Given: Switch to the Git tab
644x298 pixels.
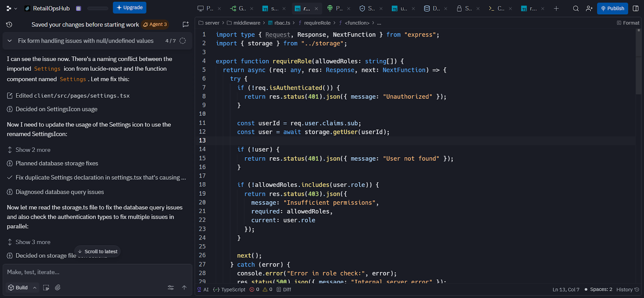Looking at the screenshot, I should point(238,8).
